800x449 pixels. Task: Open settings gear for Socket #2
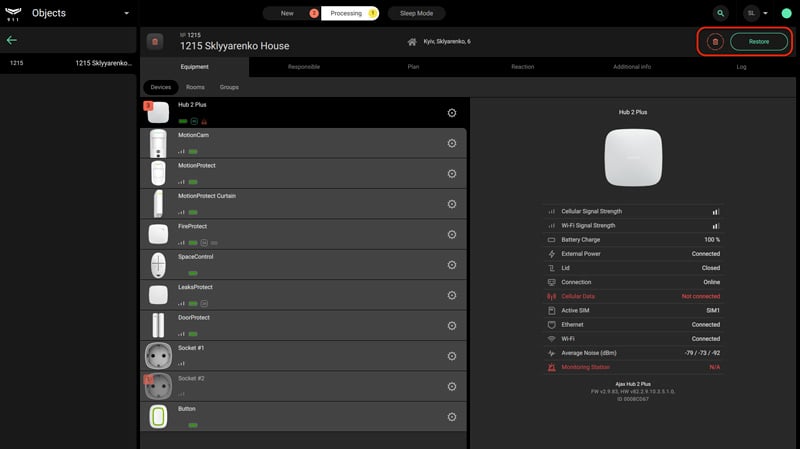point(452,386)
